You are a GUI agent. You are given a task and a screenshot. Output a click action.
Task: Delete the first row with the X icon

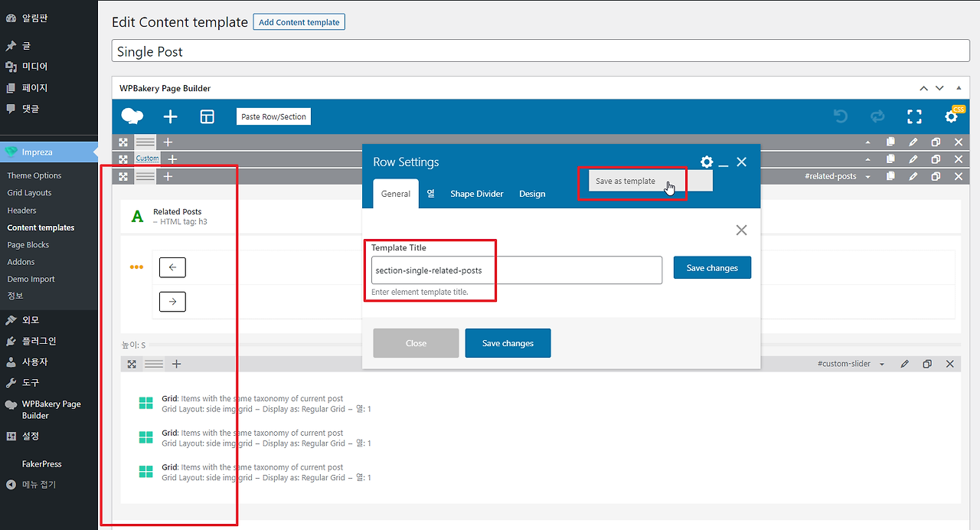pos(959,142)
